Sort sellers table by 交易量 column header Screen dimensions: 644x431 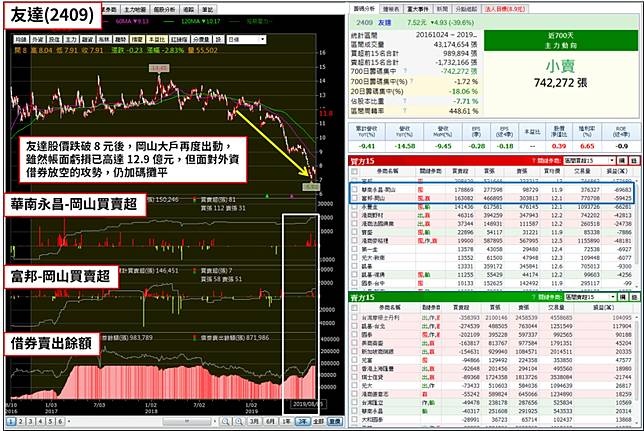point(556,307)
